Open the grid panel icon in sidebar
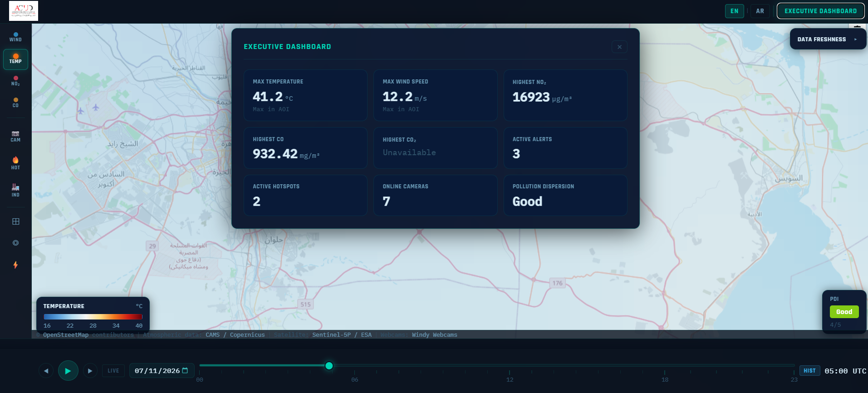Image resolution: width=868 pixels, height=393 pixels. 15,221
